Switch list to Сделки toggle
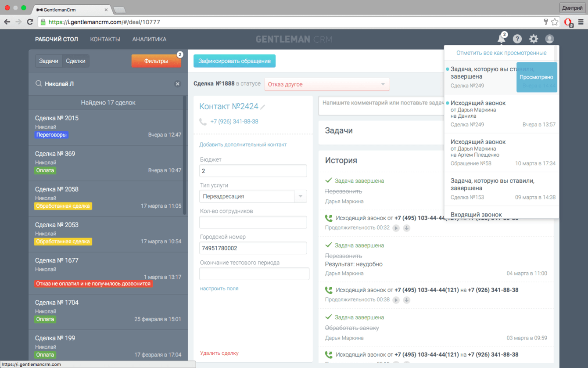This screenshot has width=588, height=368. coord(75,61)
